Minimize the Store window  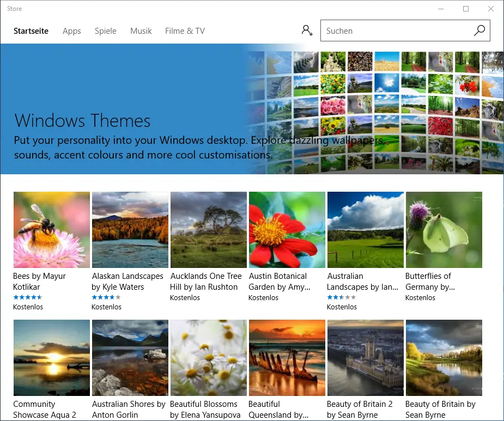(x=441, y=9)
